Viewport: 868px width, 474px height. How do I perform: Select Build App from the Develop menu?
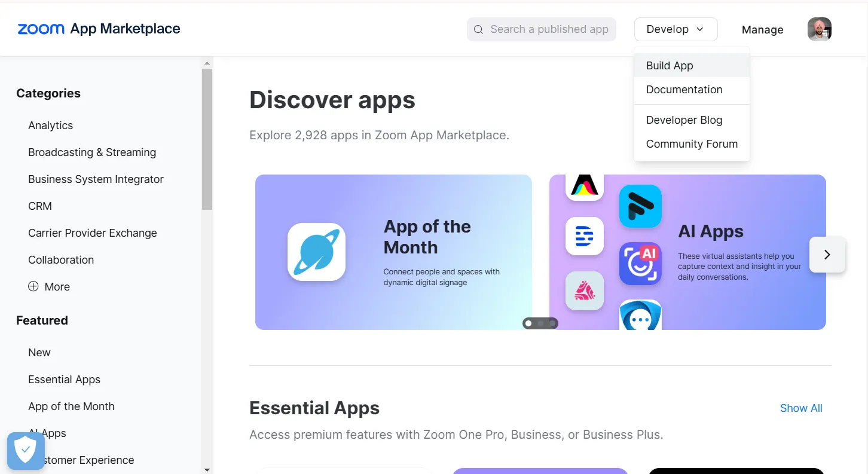[692, 66]
